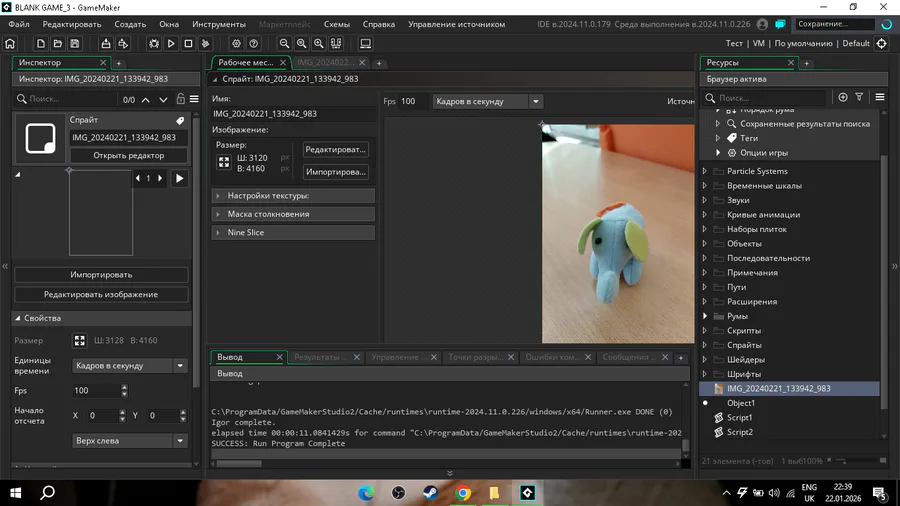This screenshot has height=506, width=900.
Task: Click the sprite name field in editor
Action: pyautogui.click(x=293, y=114)
